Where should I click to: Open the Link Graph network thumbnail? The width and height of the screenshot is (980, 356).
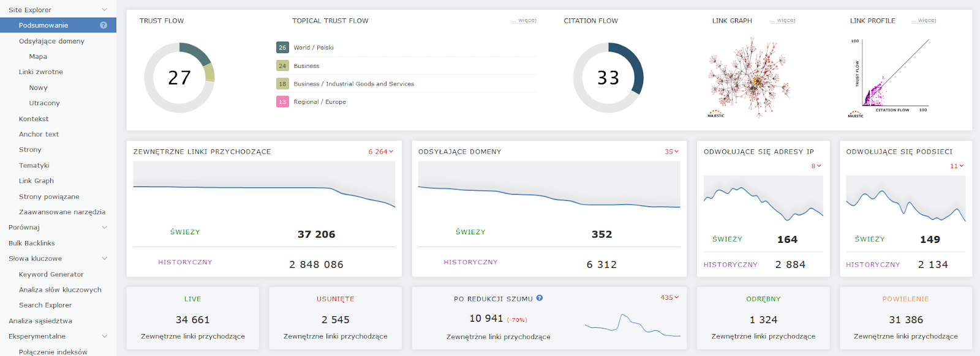(749, 78)
